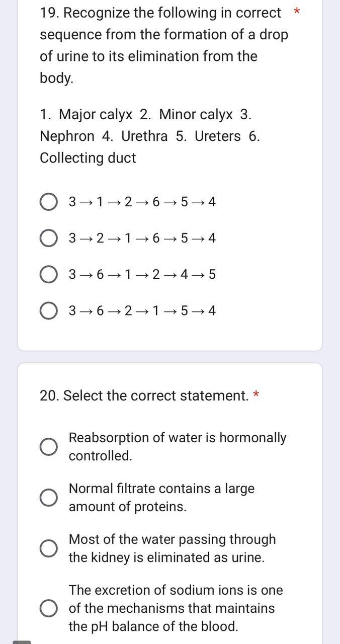The image size is (340, 644).
Task: Select answer option 3→2→1→6→5→4 in question 19
Action: pos(49,238)
